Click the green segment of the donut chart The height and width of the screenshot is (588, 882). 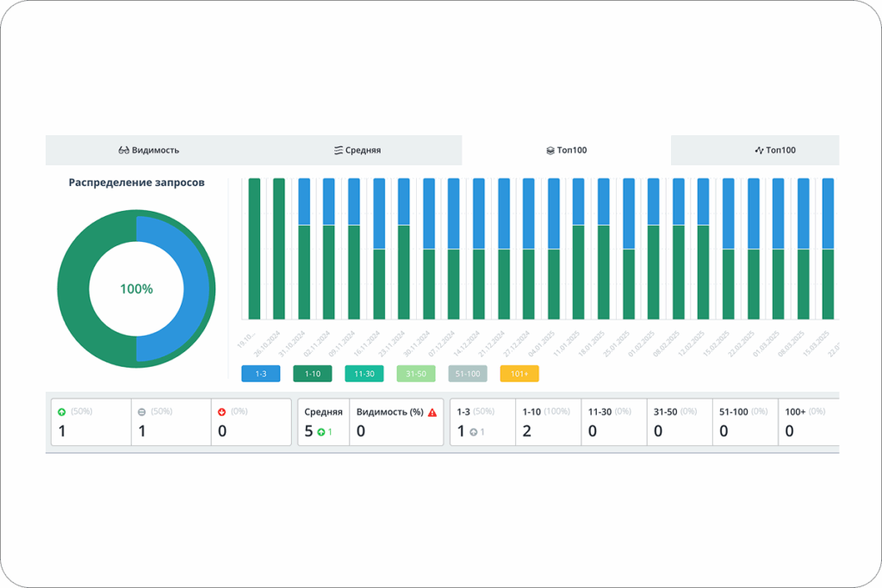click(73, 289)
